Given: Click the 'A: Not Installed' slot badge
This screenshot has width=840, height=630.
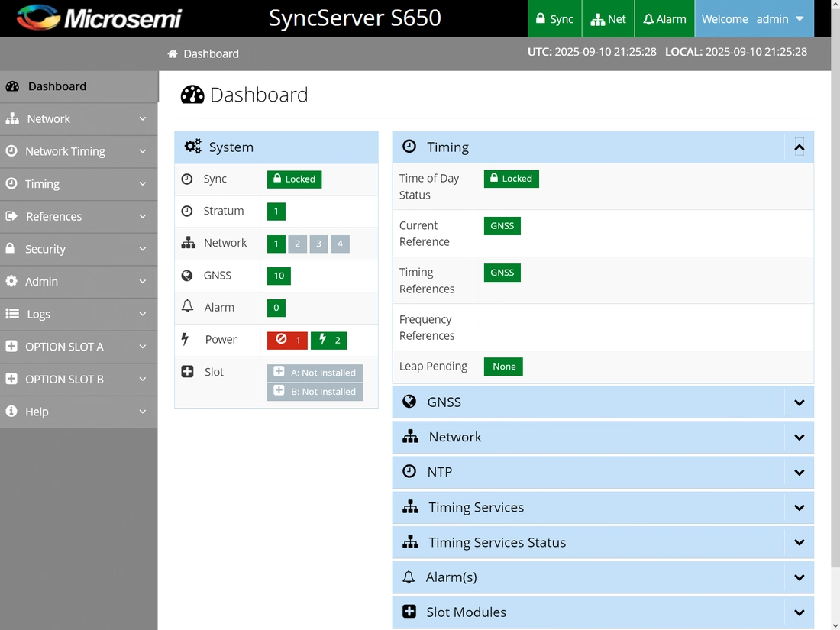Looking at the screenshot, I should pyautogui.click(x=315, y=373).
